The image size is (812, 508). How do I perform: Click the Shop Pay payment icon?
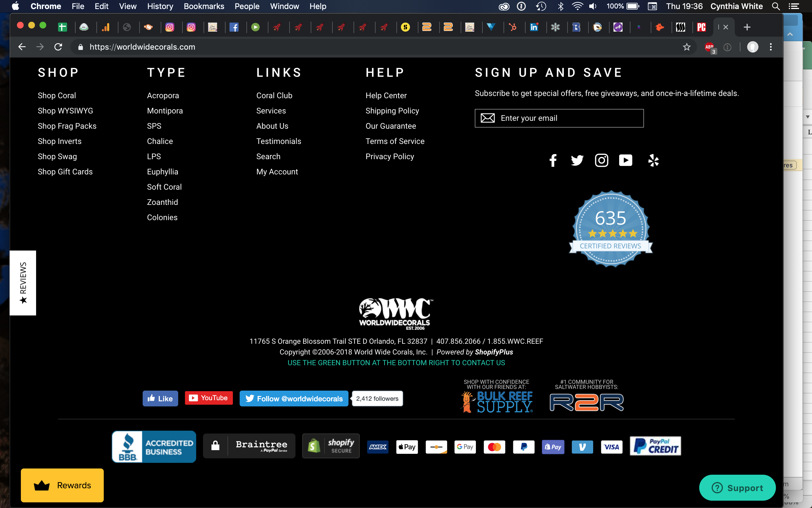pos(553,447)
